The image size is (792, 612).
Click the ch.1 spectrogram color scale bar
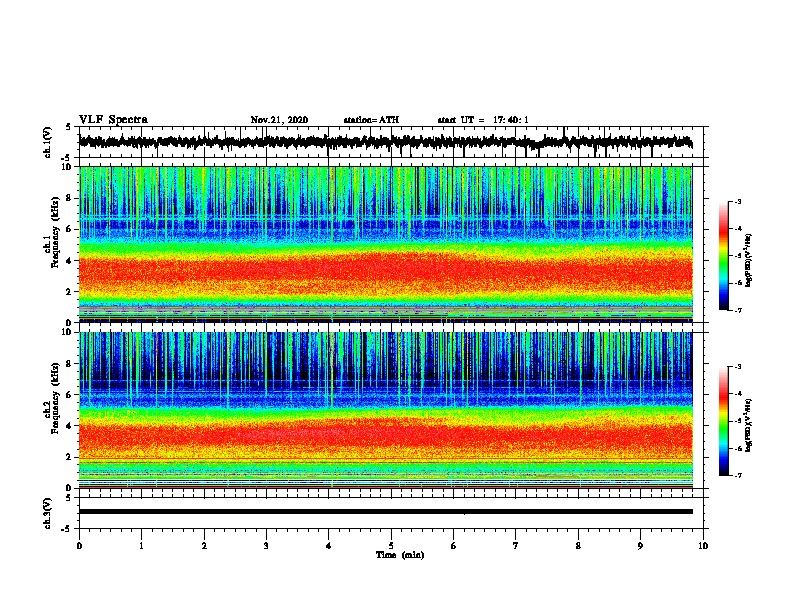[723, 256]
